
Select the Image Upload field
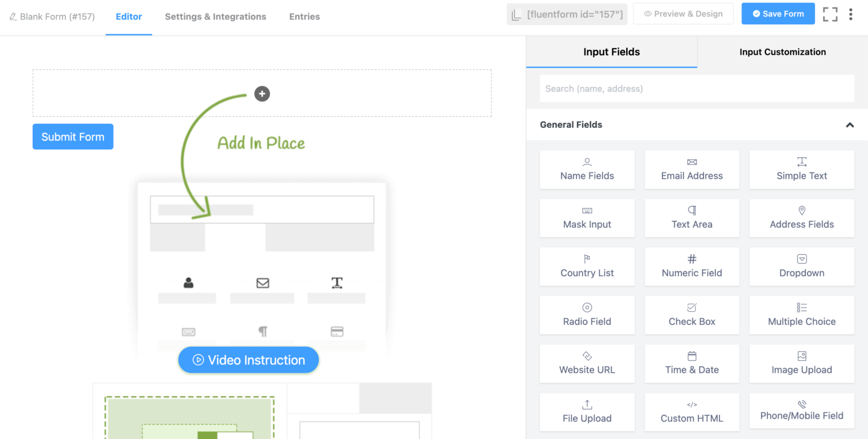801,363
